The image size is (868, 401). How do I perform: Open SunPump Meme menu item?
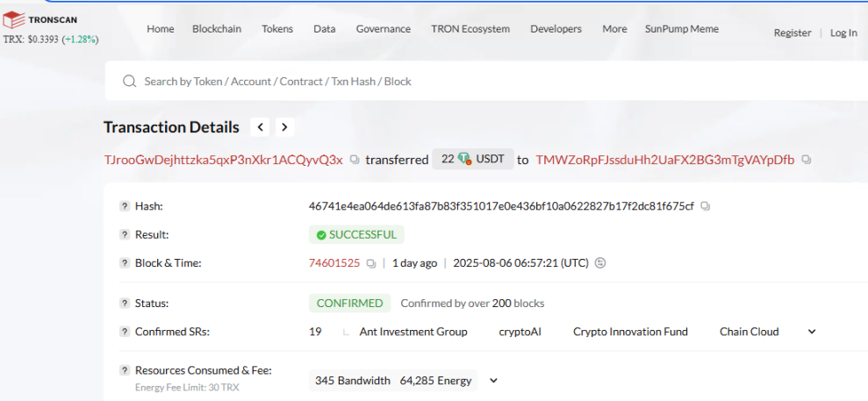[x=682, y=29]
